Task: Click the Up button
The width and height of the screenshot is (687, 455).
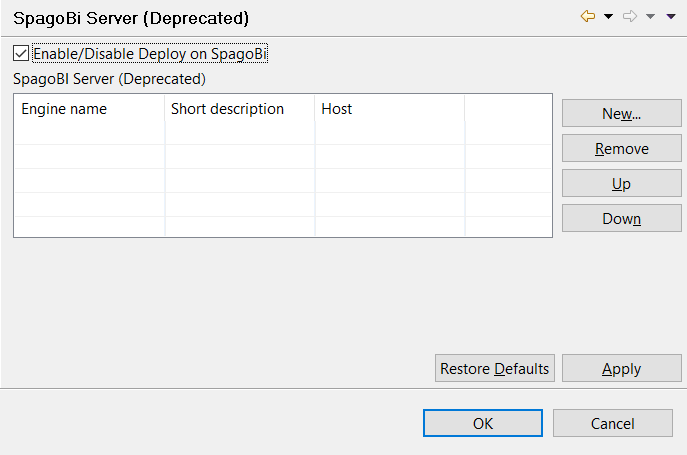Action: (x=621, y=184)
